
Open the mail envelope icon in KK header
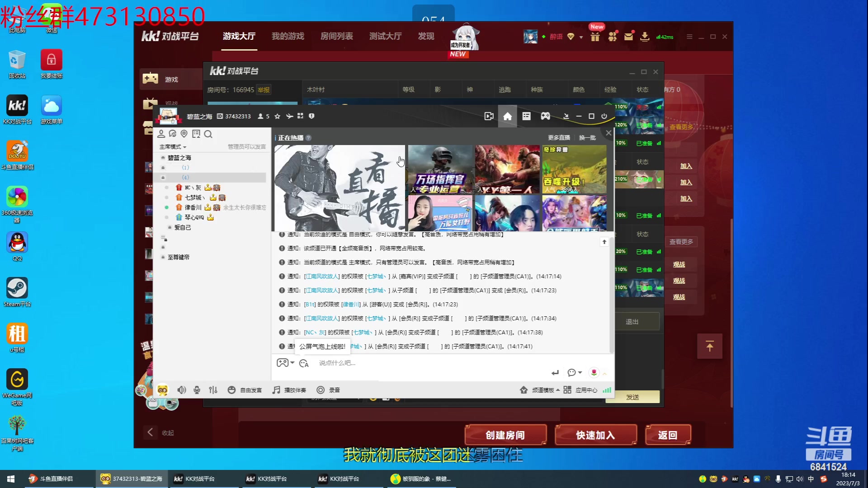coord(628,37)
